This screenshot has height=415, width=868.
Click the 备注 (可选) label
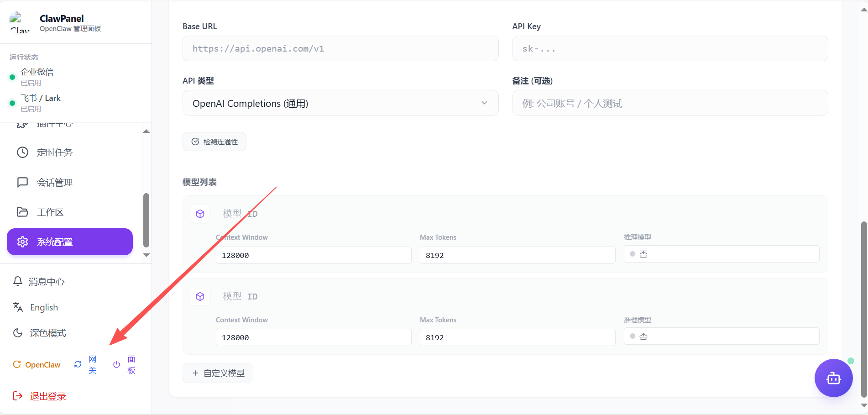pyautogui.click(x=533, y=81)
